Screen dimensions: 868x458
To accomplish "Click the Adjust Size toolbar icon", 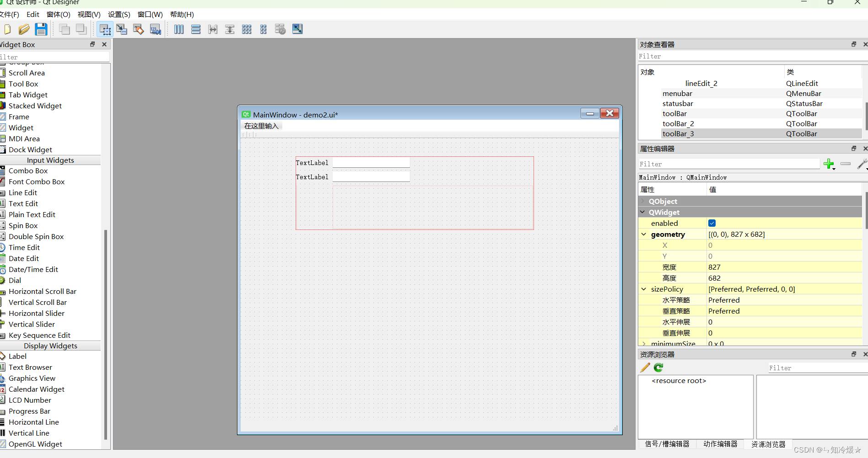I will (x=297, y=29).
